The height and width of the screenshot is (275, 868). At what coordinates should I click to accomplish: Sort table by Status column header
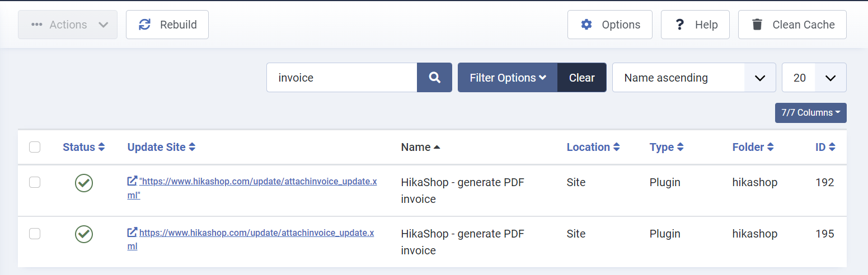[83, 147]
